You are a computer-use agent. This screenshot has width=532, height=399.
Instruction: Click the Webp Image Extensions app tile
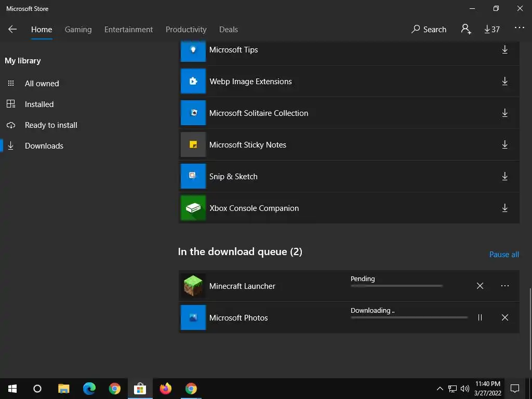click(x=193, y=81)
